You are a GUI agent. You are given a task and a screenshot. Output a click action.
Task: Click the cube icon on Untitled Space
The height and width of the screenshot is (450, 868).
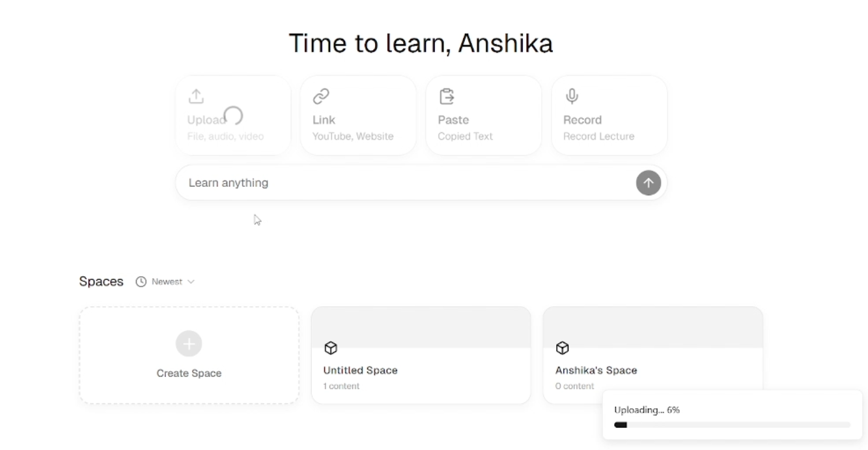coord(331,348)
